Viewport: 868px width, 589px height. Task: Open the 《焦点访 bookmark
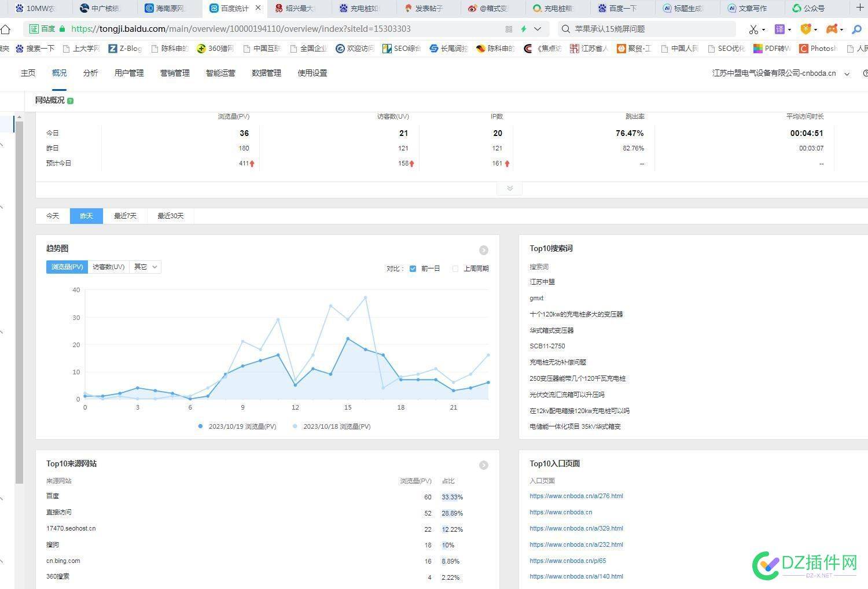(542, 49)
